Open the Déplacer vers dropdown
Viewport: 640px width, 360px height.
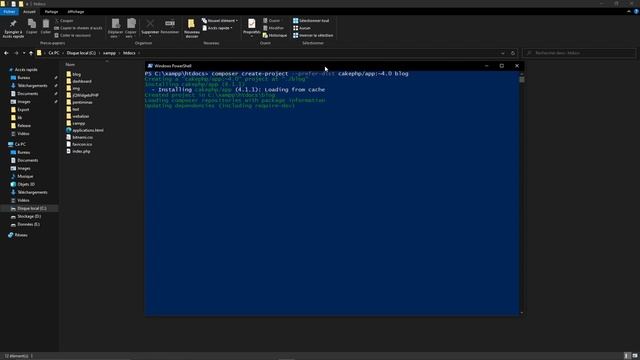(x=116, y=29)
